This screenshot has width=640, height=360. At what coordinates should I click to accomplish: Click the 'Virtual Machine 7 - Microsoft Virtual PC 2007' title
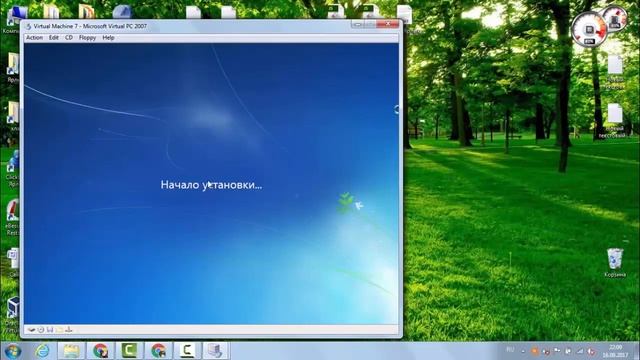pyautogui.click(x=90, y=26)
